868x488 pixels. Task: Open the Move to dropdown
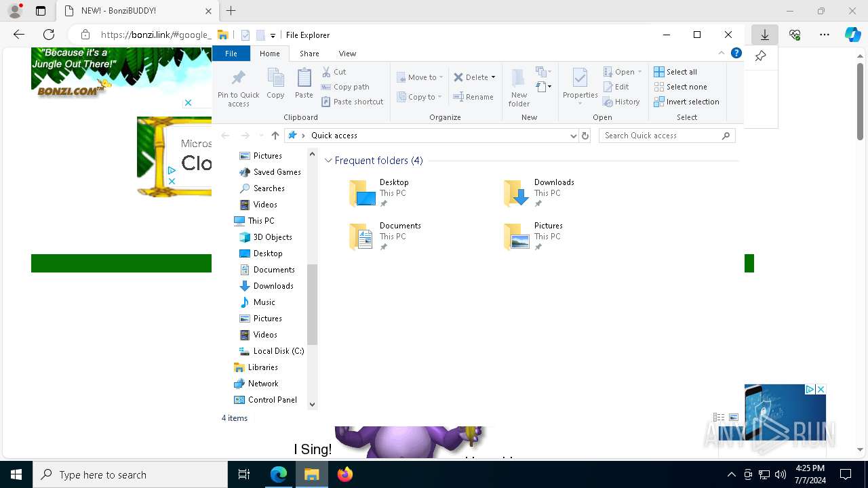tap(420, 77)
